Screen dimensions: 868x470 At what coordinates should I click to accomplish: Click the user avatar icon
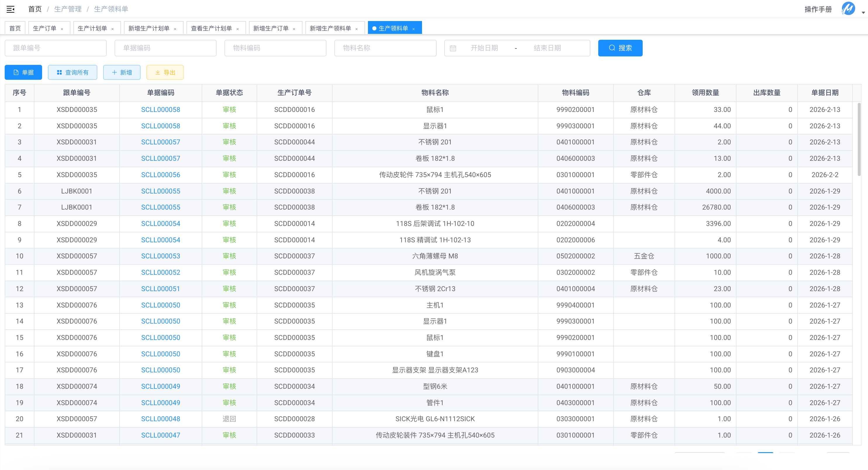coord(848,9)
